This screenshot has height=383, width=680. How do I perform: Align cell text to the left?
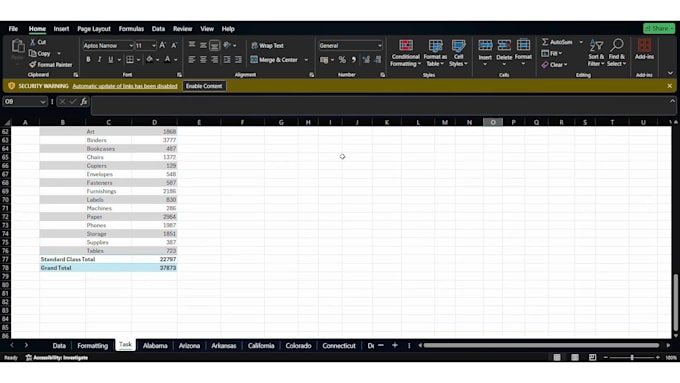pyautogui.click(x=192, y=59)
